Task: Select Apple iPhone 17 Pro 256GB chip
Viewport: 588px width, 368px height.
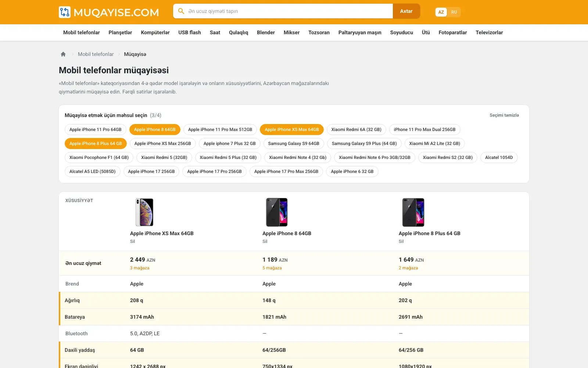Action: pos(215,171)
